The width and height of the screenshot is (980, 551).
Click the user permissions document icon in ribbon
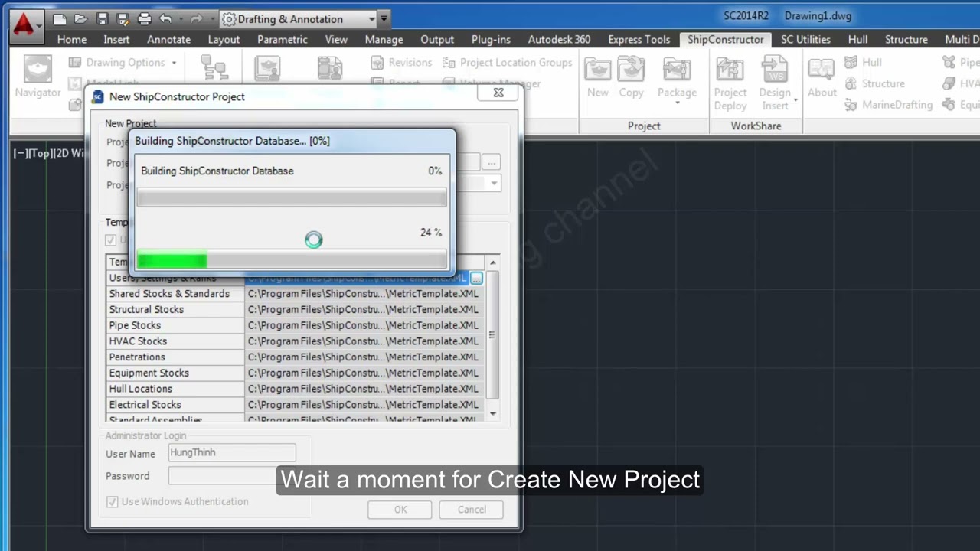330,68
